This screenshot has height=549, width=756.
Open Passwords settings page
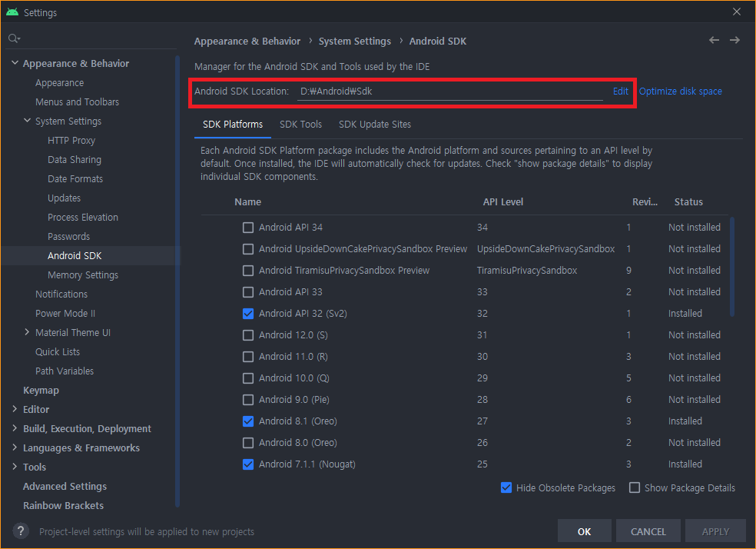point(68,236)
